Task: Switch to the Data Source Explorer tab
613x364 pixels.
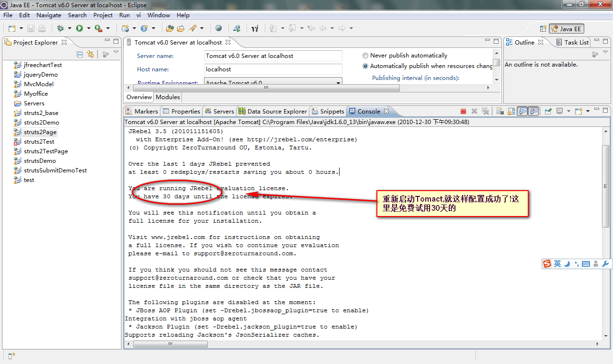Action: pos(272,111)
